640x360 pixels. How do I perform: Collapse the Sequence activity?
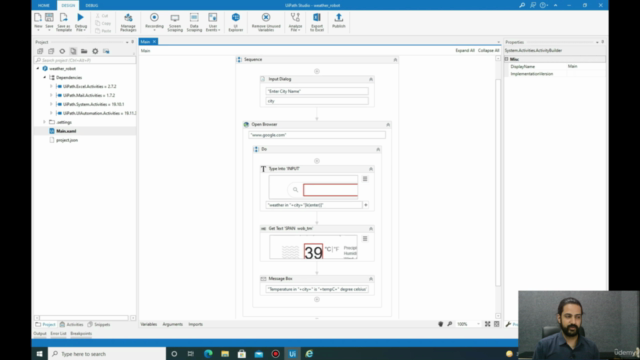click(395, 60)
